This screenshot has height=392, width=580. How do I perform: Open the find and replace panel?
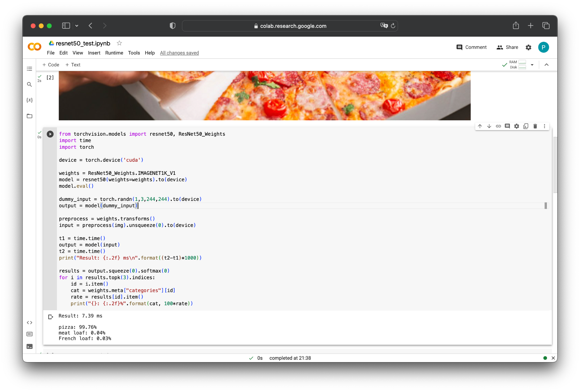click(29, 84)
